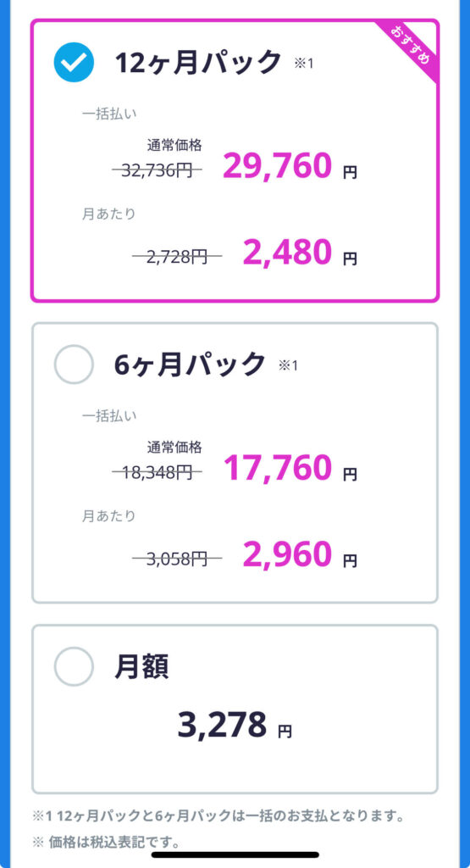Click the struck-through 18,348円 regular price

click(x=157, y=473)
